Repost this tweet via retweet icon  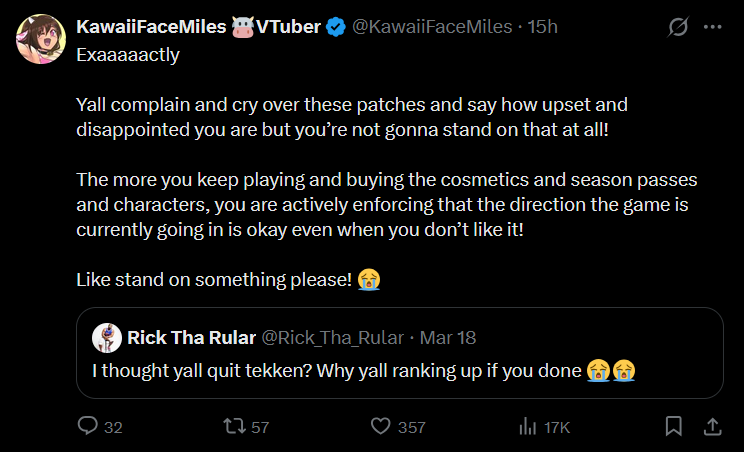pyautogui.click(x=234, y=426)
